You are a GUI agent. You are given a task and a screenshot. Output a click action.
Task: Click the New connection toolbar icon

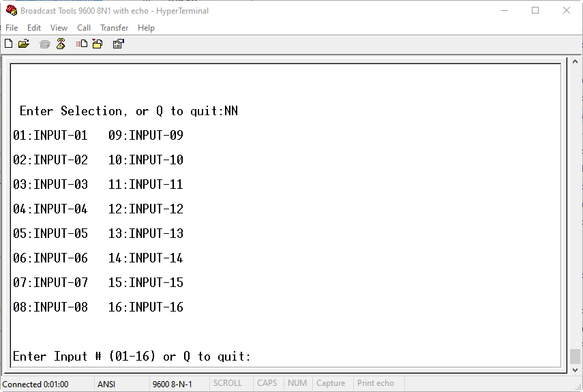tap(9, 44)
